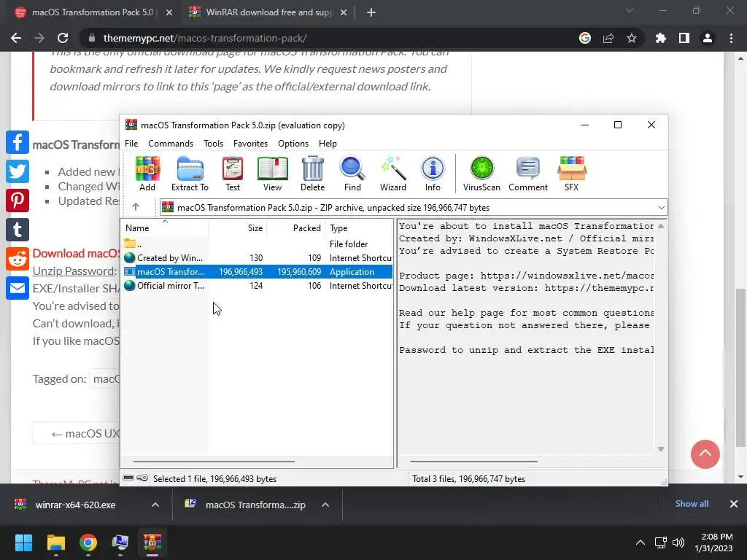
Task: Expand winrar-x64-620.exe download options chevron
Action: [x=155, y=505]
